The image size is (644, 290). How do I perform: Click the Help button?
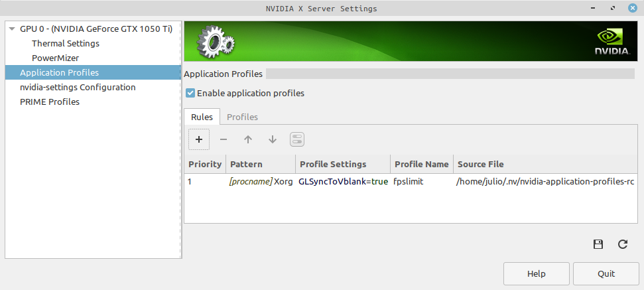coord(537,273)
